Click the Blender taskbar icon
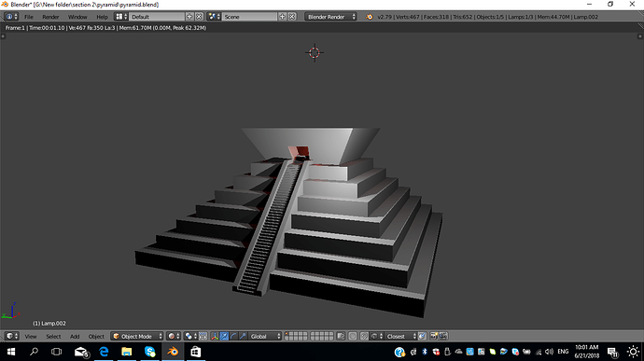 (173, 352)
